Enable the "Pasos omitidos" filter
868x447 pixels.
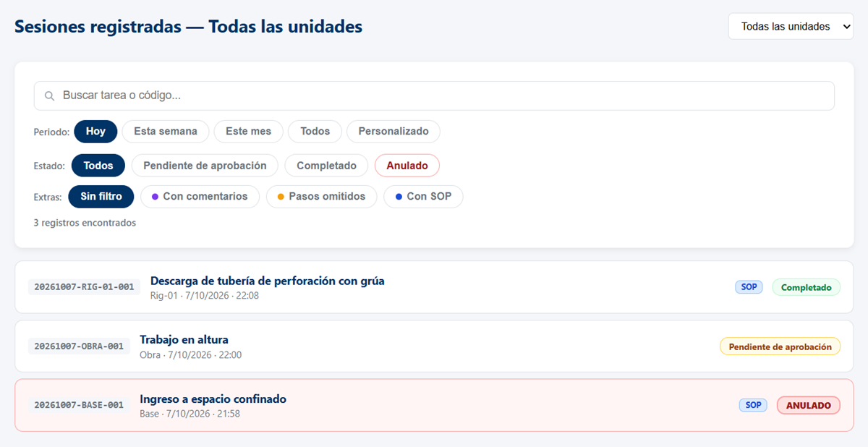321,197
